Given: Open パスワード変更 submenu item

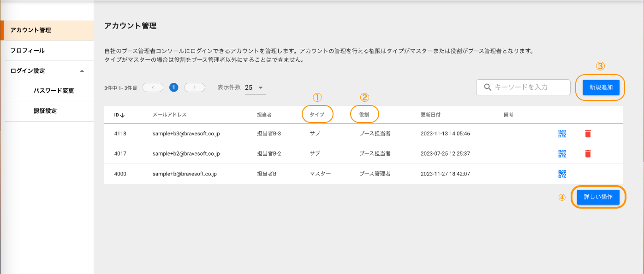Looking at the screenshot, I should tap(54, 91).
